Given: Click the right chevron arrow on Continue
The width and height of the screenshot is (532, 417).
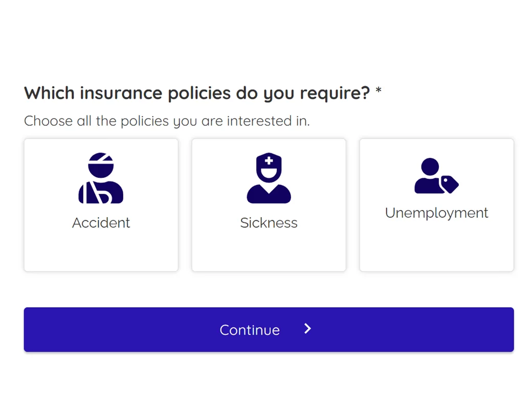Looking at the screenshot, I should [307, 329].
